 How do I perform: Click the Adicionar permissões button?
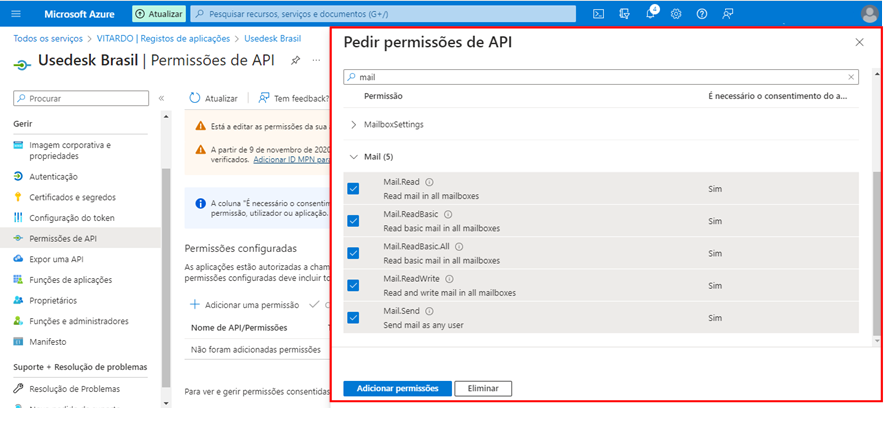pyautogui.click(x=397, y=388)
